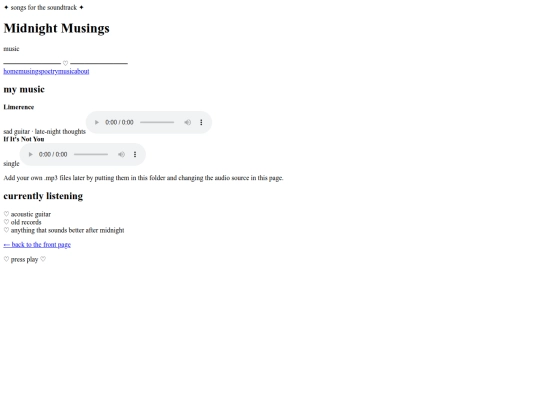The width and height of the screenshot is (540, 405).
Task: Open the poetry nav link
Action: point(49,71)
